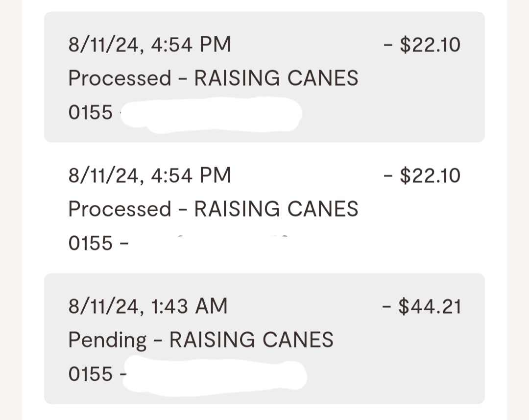529x420 pixels.
Task: Click the "Pending" status word
Action: pyautogui.click(x=107, y=340)
